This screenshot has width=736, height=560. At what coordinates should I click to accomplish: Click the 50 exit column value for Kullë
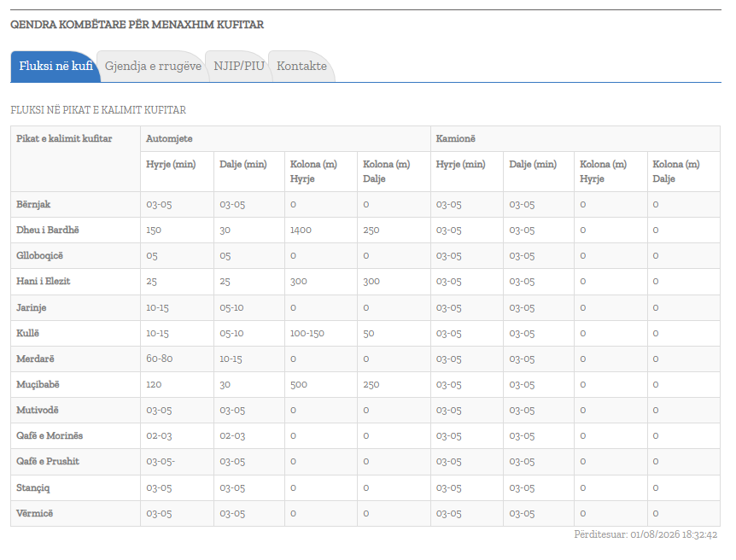pyautogui.click(x=369, y=333)
